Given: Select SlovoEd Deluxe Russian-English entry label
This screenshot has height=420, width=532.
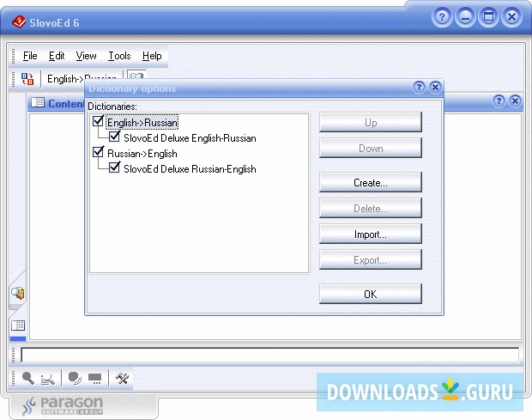Looking at the screenshot, I should pyautogui.click(x=190, y=169).
